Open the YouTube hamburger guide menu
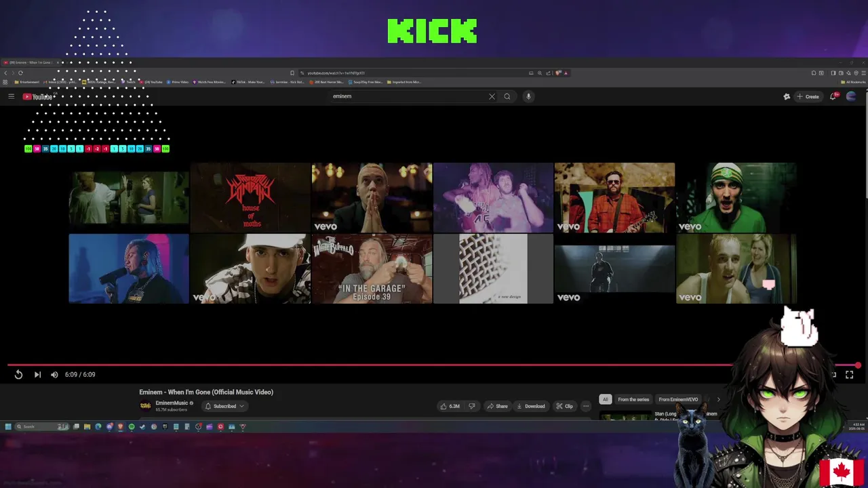This screenshot has width=868, height=488. tap(11, 96)
